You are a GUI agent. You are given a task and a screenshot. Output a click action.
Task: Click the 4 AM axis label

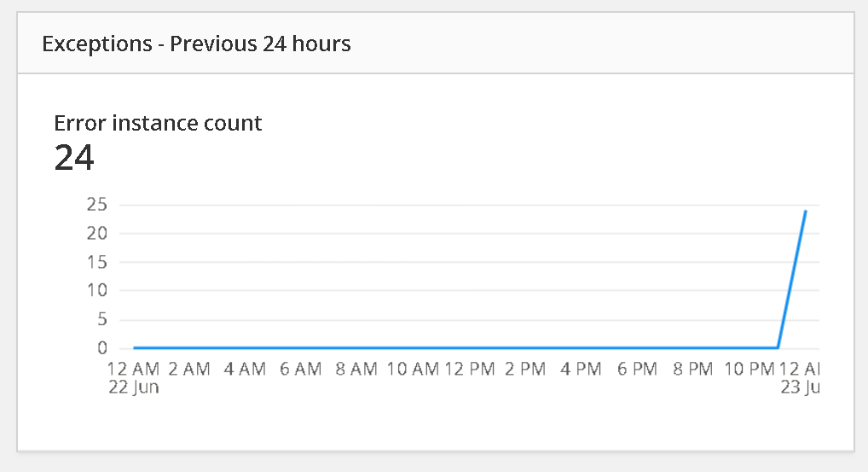coord(246,369)
